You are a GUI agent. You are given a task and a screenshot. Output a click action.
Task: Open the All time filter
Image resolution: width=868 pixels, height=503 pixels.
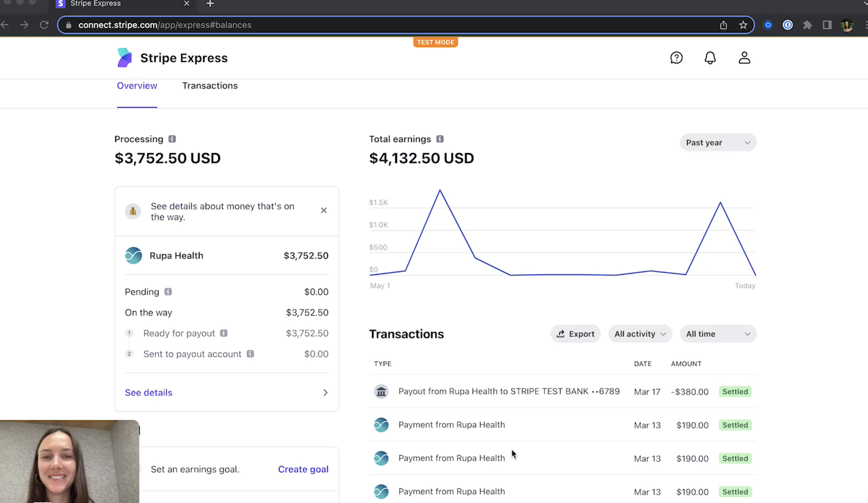click(718, 333)
